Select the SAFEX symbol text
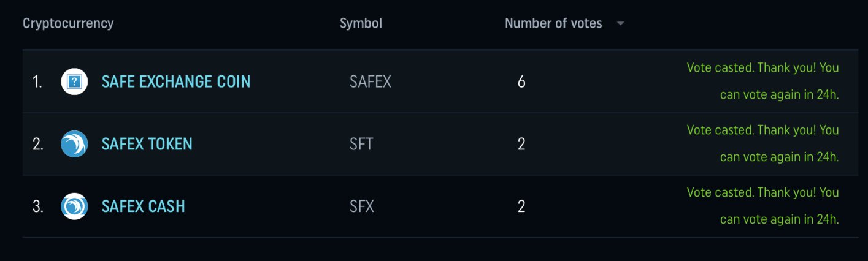Image resolution: width=868 pixels, height=261 pixels. click(x=371, y=81)
